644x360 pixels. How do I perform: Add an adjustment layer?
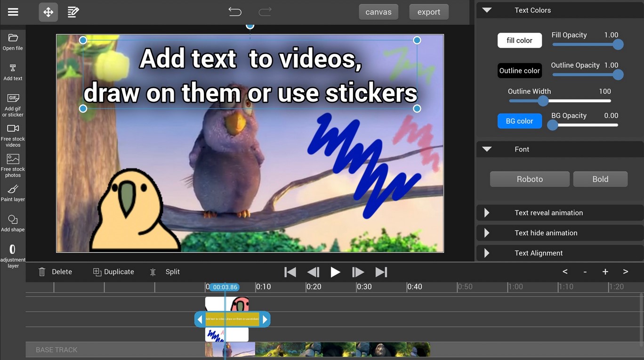tap(13, 256)
